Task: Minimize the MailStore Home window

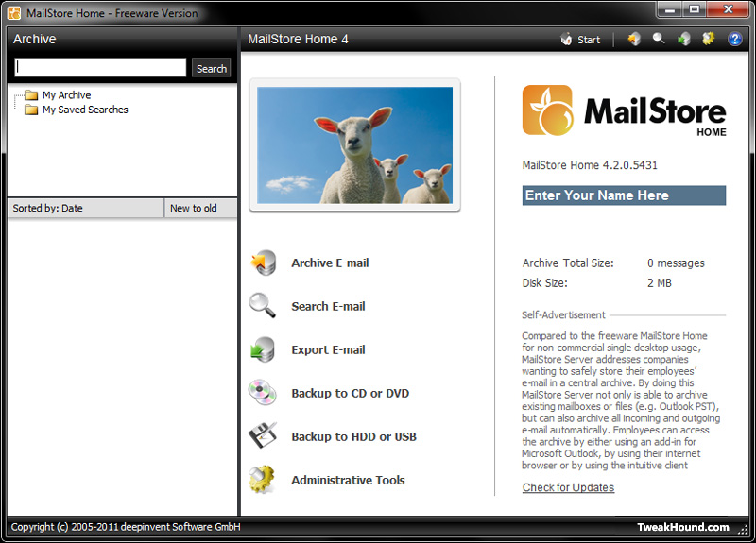Action: [670, 8]
